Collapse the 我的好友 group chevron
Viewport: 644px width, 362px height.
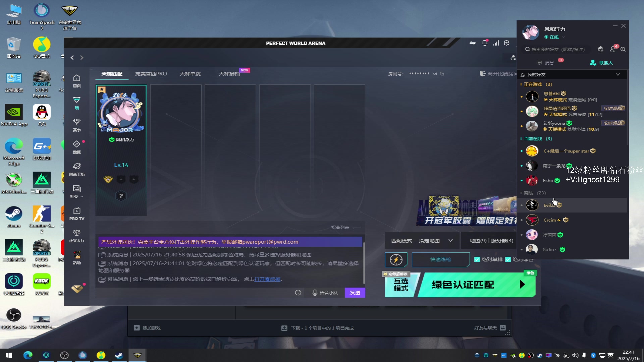[618, 74]
